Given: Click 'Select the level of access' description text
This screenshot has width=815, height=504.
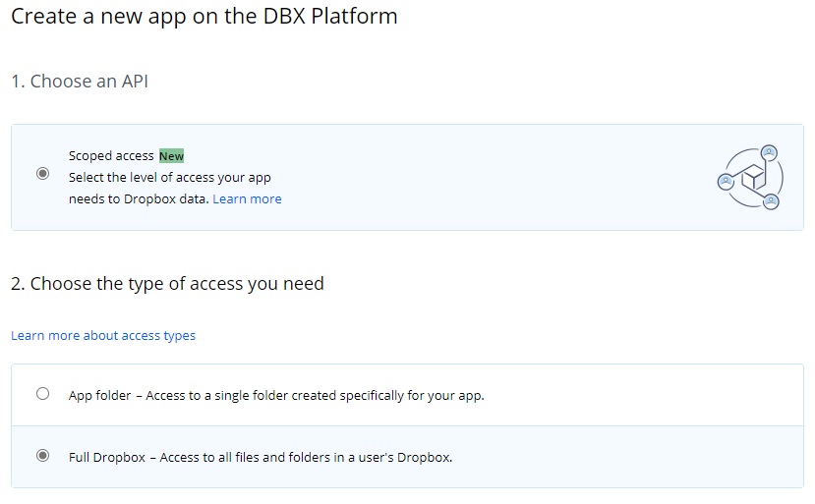Looking at the screenshot, I should [x=169, y=178].
